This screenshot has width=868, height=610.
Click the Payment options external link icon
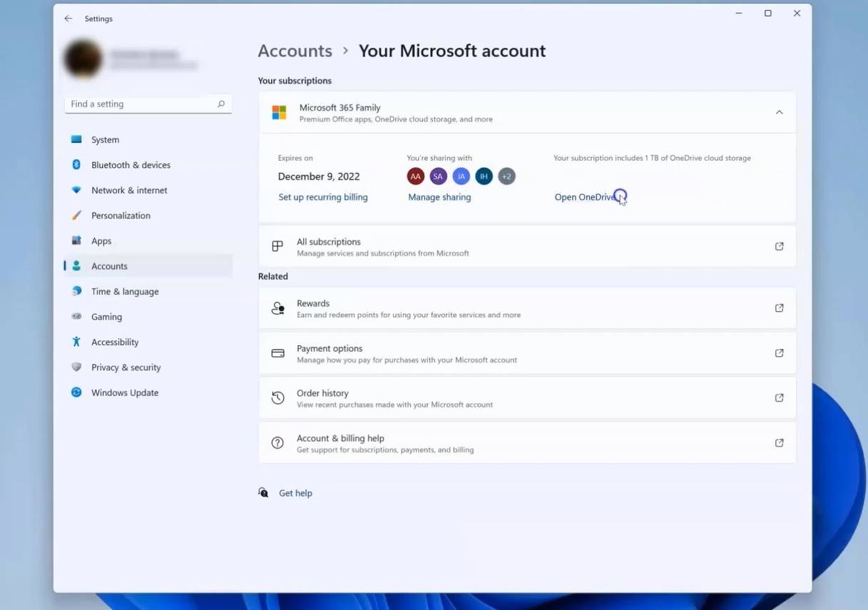tap(779, 352)
